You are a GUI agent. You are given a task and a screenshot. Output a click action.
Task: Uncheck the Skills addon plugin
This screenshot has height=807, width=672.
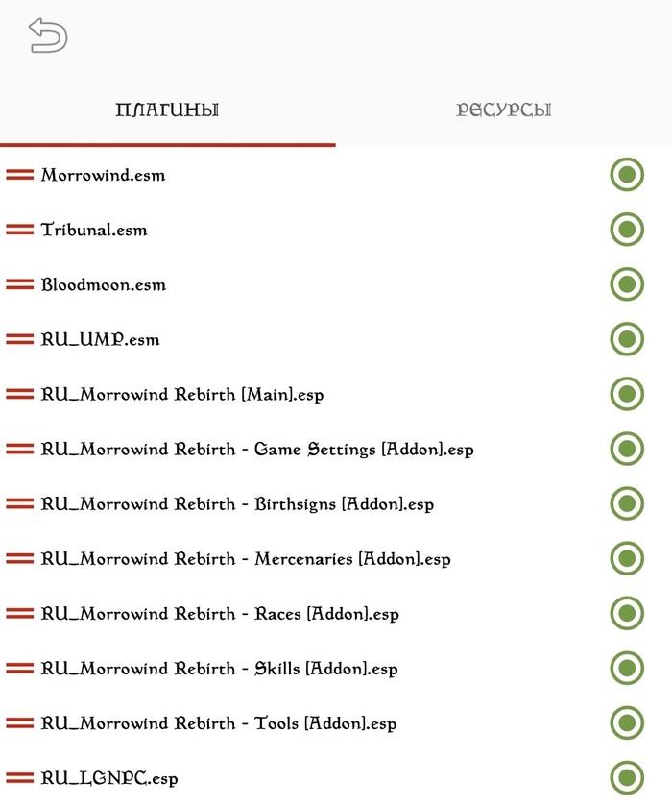[627, 668]
